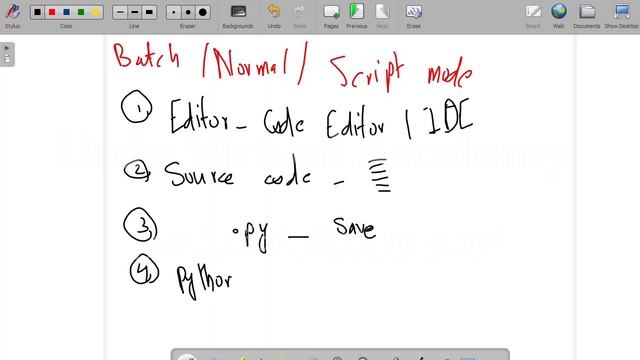Select the yellow pen color
The height and width of the screenshot is (360, 640).
(96, 12)
